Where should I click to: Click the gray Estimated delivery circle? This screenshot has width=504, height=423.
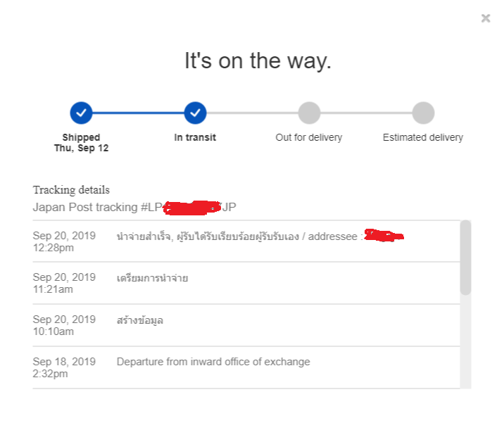(x=423, y=113)
